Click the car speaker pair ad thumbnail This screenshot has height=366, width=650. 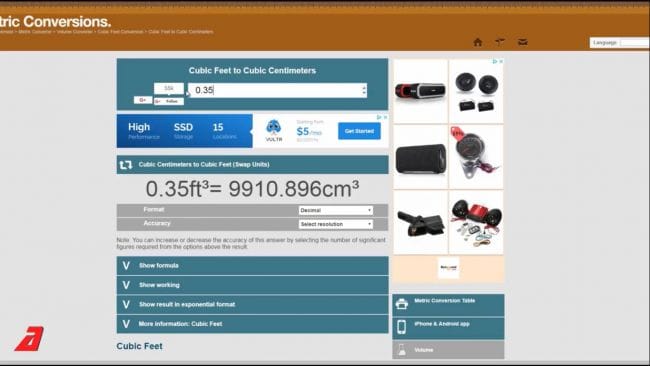point(476,91)
